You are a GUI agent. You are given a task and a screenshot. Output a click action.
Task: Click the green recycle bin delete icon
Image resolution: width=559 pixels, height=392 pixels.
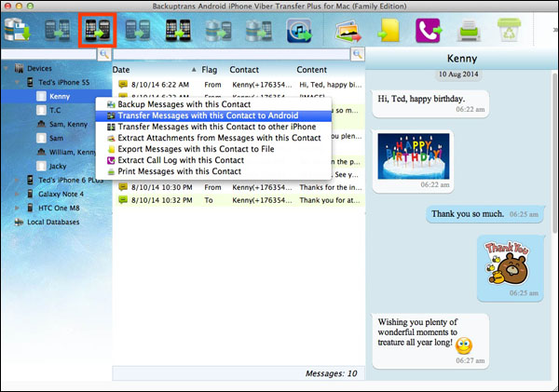[x=509, y=30]
